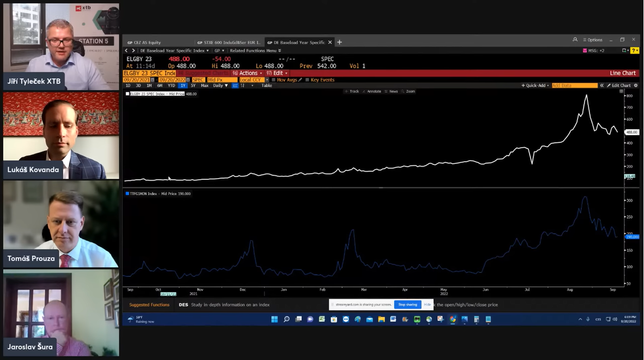Switch to the GP CEZ AS Equity tab
Screen dimensions: 644x360
[x=146, y=41]
